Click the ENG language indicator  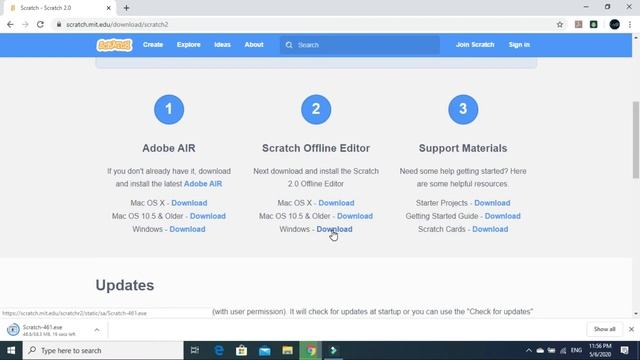click(576, 350)
